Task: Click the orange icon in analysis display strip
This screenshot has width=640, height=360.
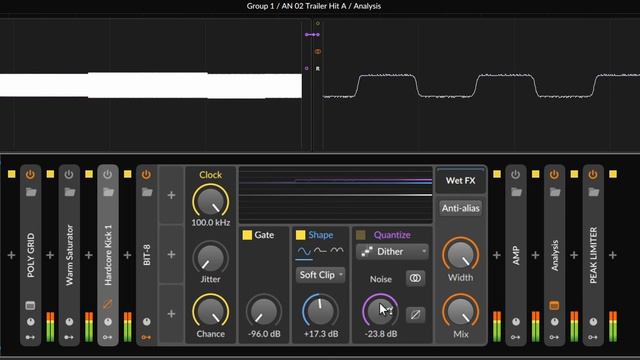Action: tap(318, 52)
